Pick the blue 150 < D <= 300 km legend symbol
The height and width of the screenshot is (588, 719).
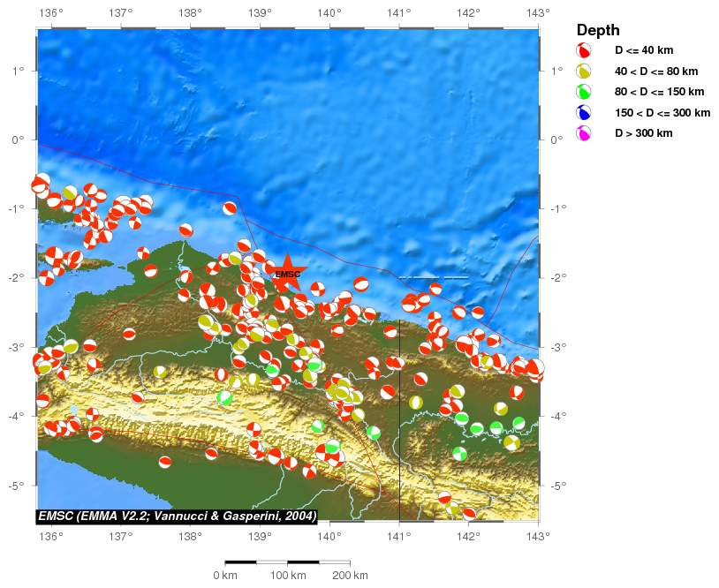pos(584,113)
